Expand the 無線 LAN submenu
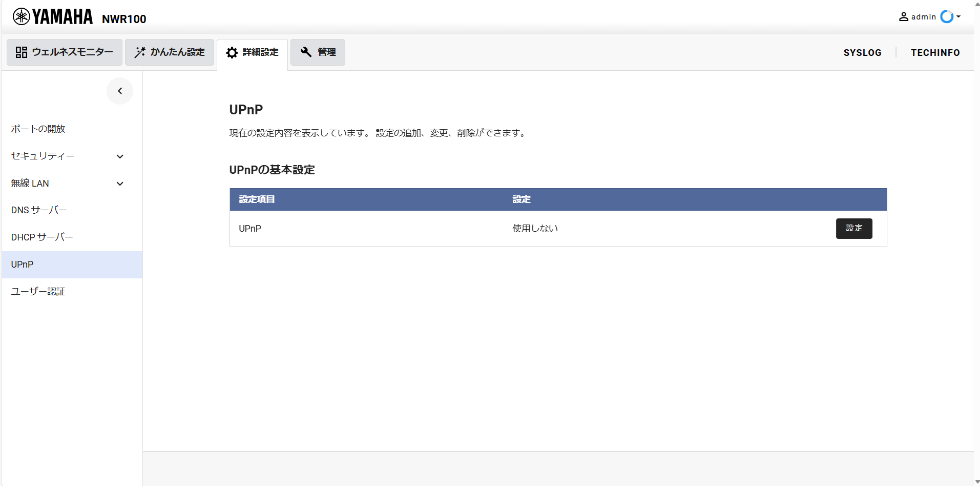Screen dimensions: 980x486 [119, 183]
